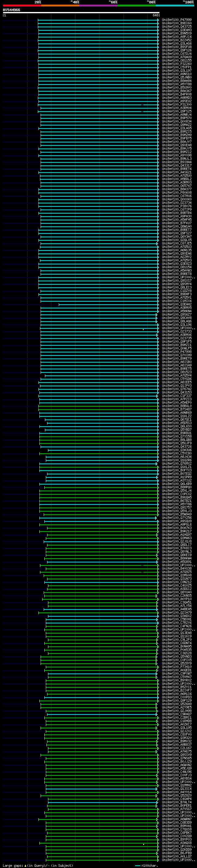Select UniRef100_Q5JNB0 label

177,77
